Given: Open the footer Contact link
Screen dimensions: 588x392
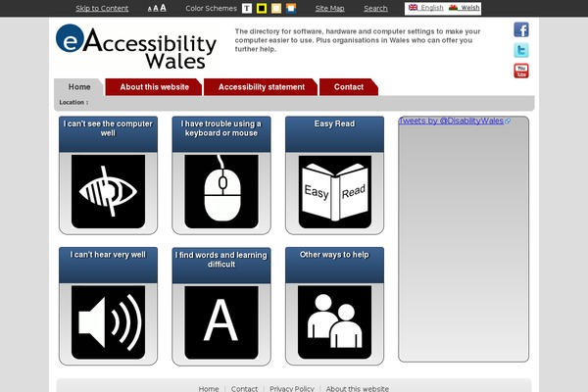Looking at the screenshot, I should [x=244, y=389].
